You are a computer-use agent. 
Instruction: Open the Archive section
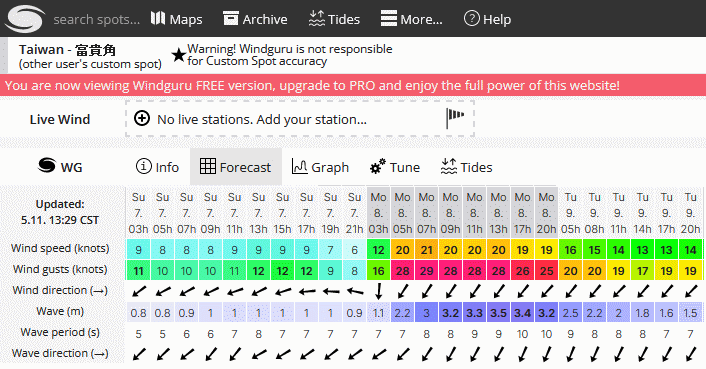pyautogui.click(x=255, y=19)
